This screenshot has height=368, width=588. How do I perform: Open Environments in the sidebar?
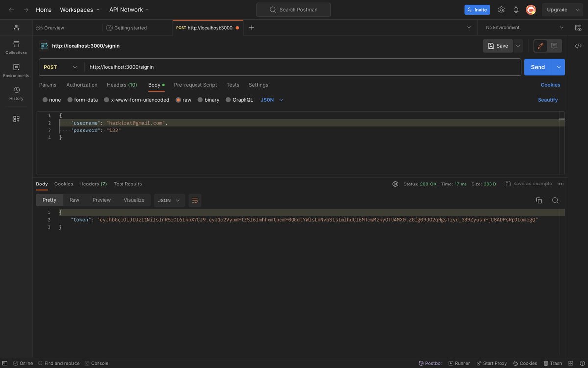(x=16, y=71)
